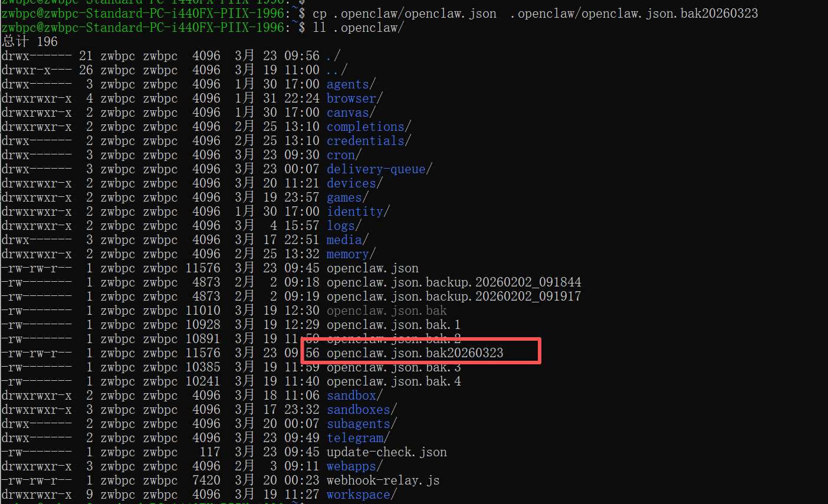828x504 pixels.
Task: Click the logs/ directory name
Action: pyautogui.click(x=343, y=226)
